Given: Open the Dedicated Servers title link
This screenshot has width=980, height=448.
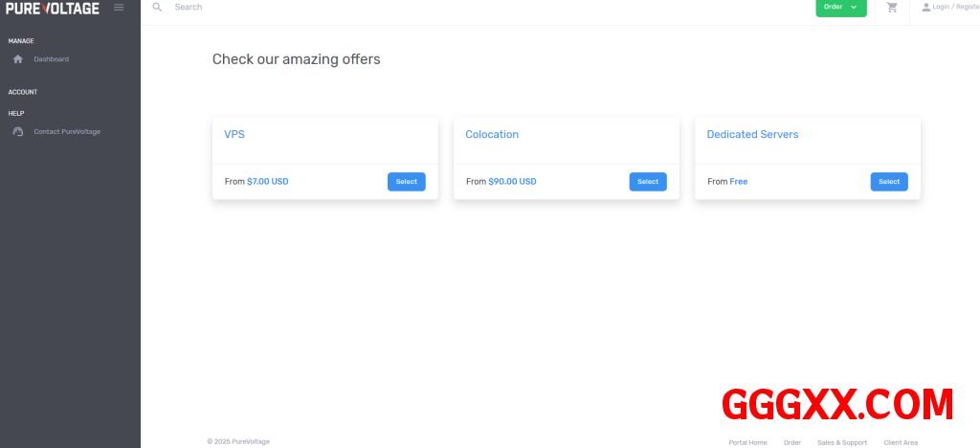Looking at the screenshot, I should 752,135.
